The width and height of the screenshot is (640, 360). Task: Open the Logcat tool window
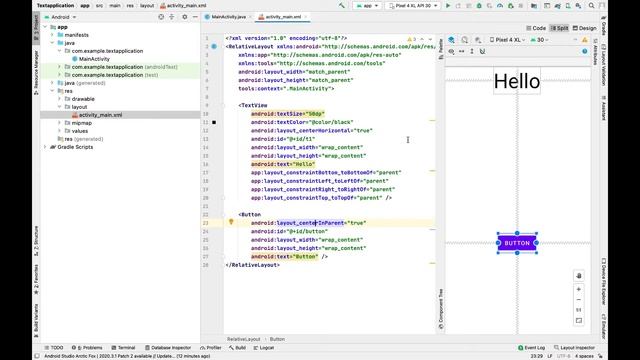point(264,348)
